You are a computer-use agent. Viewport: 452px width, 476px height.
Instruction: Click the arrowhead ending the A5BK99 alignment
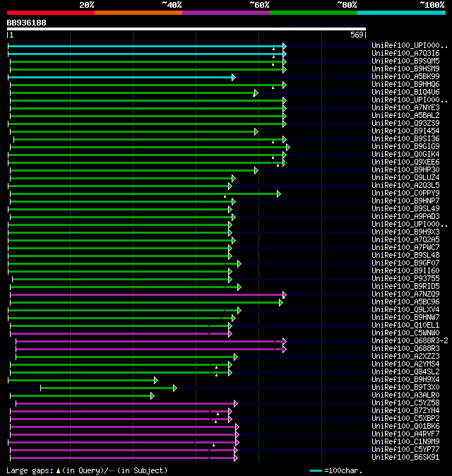(x=234, y=78)
